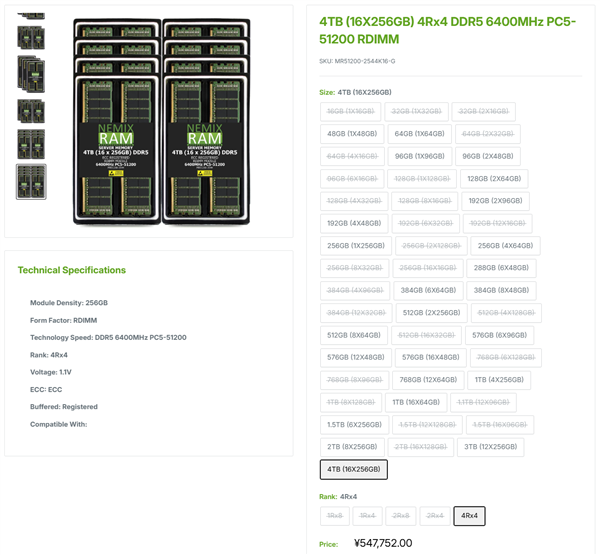Image resolution: width=600 pixels, height=555 pixels.
Task: Select the 1.5TB (6X256GB) option
Action: click(x=353, y=425)
